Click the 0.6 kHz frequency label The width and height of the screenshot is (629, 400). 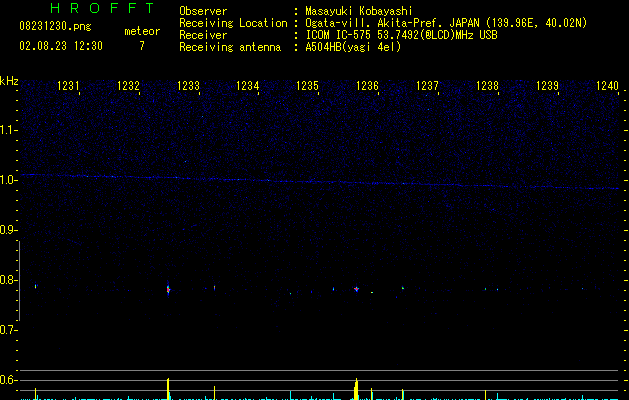(8, 380)
